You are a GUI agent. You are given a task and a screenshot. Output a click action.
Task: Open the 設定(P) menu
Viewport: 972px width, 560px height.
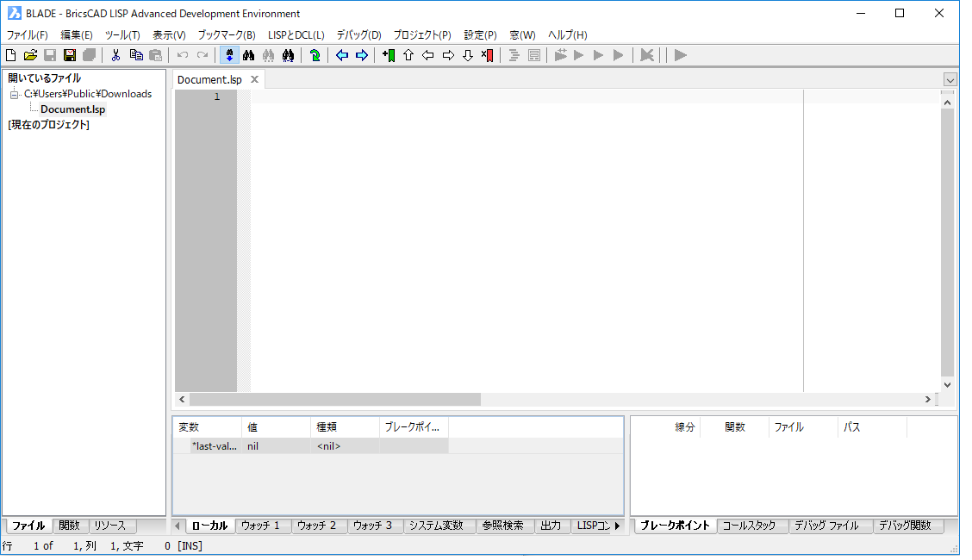[481, 34]
